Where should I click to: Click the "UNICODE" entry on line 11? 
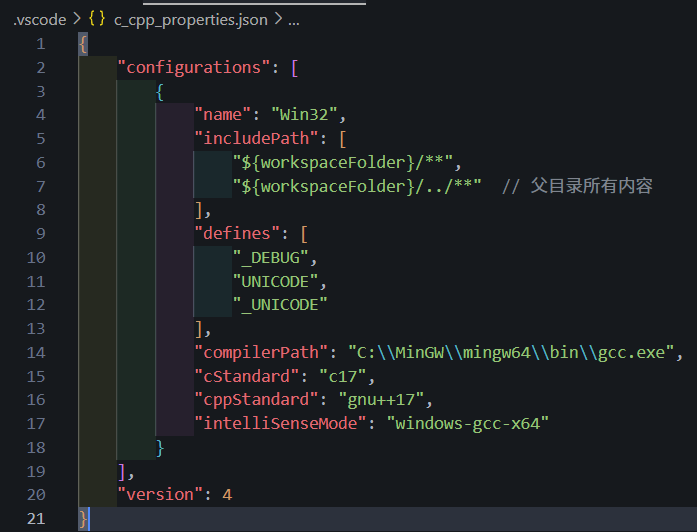pos(276,282)
